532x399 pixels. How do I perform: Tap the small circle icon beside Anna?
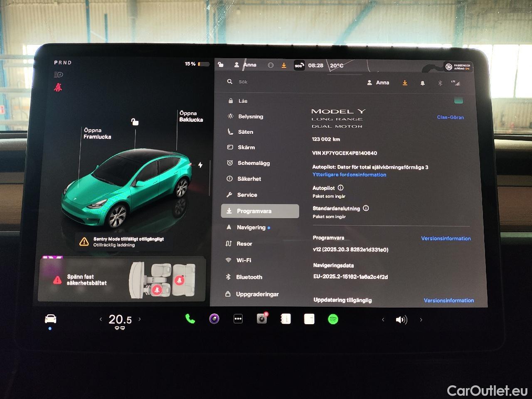271,65
